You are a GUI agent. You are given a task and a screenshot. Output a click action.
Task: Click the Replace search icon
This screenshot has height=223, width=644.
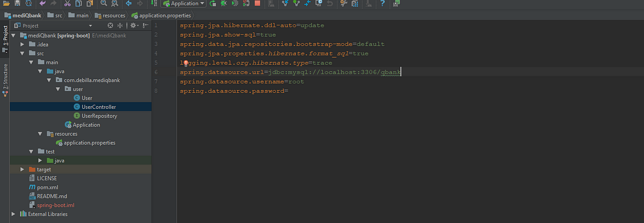click(115, 4)
